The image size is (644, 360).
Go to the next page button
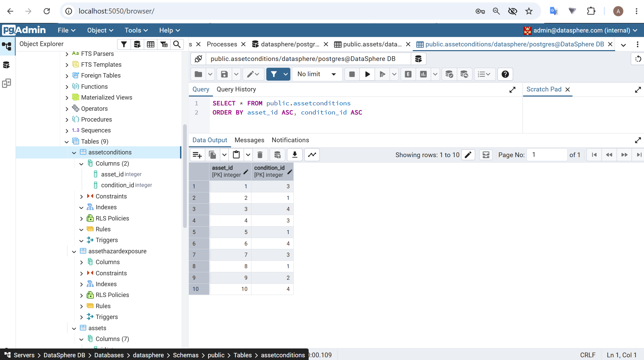pyautogui.click(x=624, y=155)
